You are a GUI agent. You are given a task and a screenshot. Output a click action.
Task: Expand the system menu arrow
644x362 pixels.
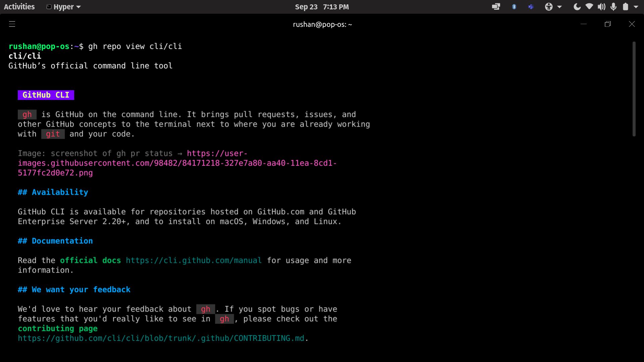tap(636, 7)
